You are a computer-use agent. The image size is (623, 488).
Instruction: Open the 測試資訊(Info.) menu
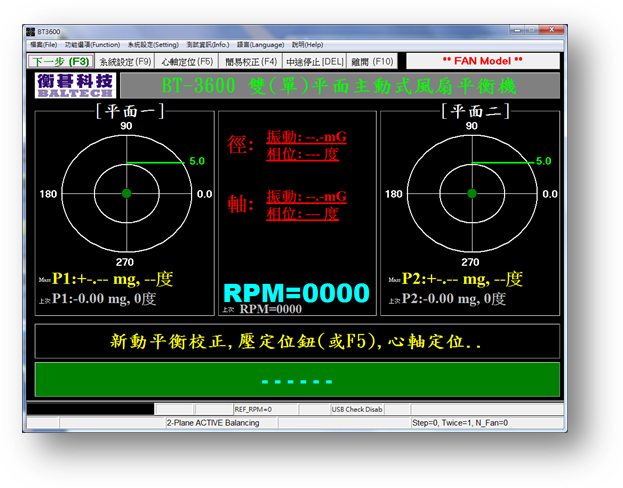coord(208,45)
